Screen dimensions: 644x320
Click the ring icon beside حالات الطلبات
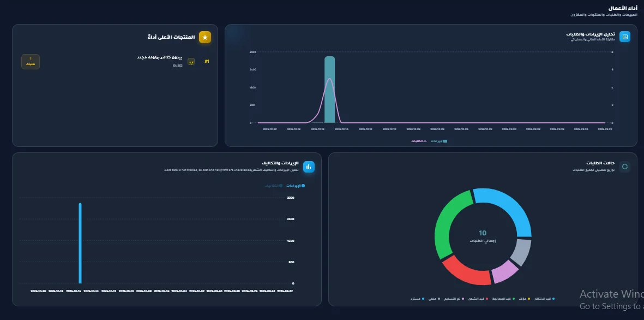pos(625,167)
